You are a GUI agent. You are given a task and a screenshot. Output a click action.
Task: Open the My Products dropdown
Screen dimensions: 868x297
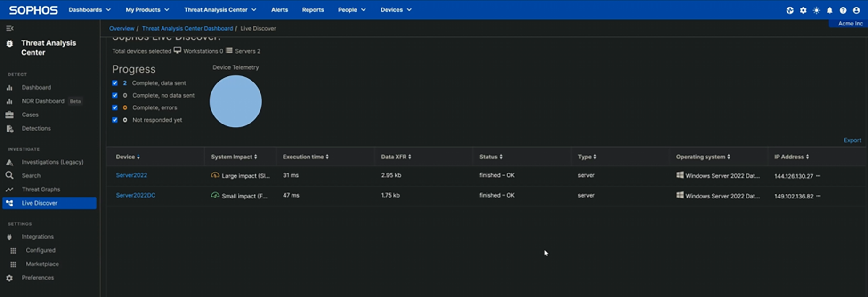pos(147,10)
